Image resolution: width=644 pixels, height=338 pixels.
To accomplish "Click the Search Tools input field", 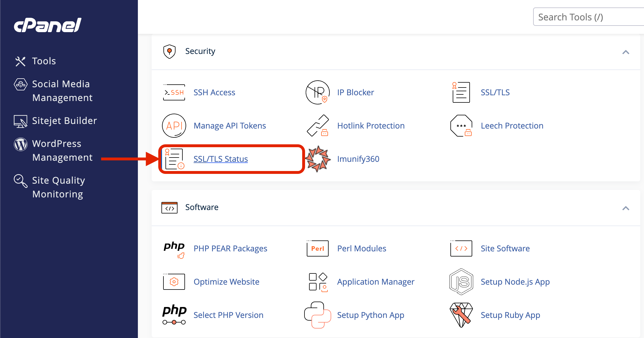I will 589,17.
